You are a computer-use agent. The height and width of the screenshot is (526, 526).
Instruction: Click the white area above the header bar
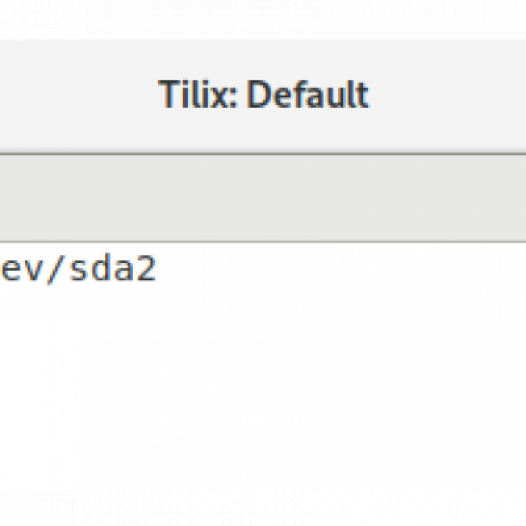[x=263, y=18]
